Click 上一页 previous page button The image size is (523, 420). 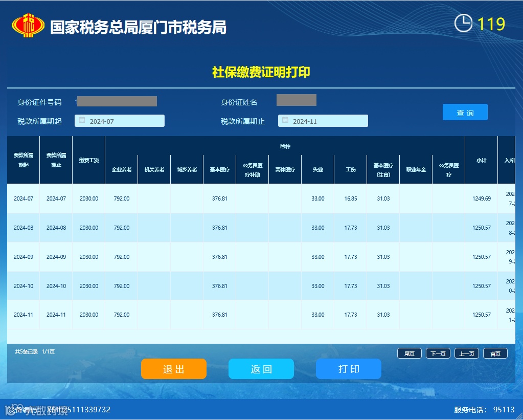point(466,353)
